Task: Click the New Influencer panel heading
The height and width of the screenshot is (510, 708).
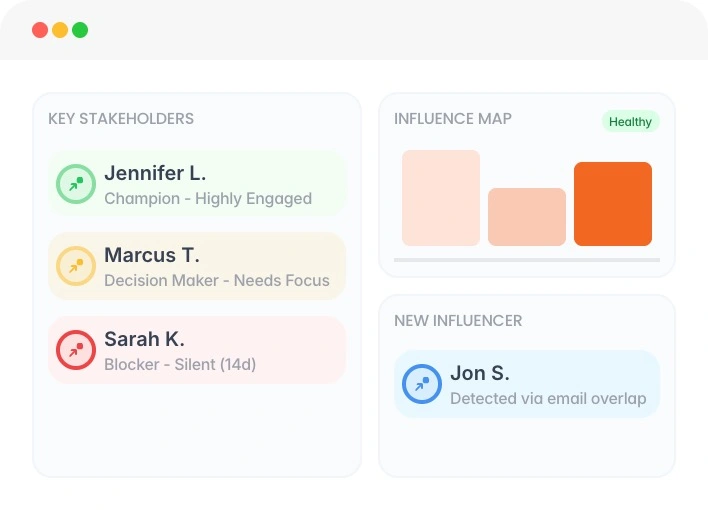Action: pyautogui.click(x=458, y=321)
